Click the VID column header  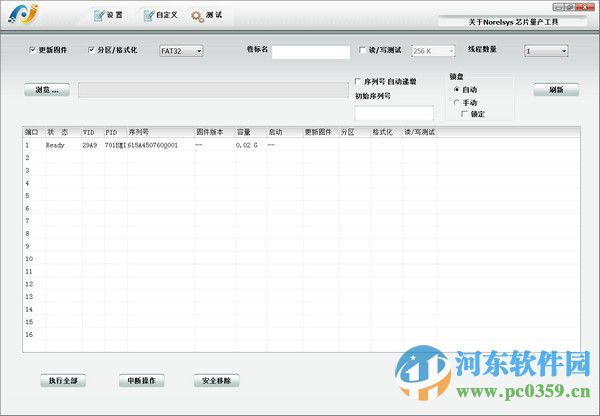click(93, 132)
